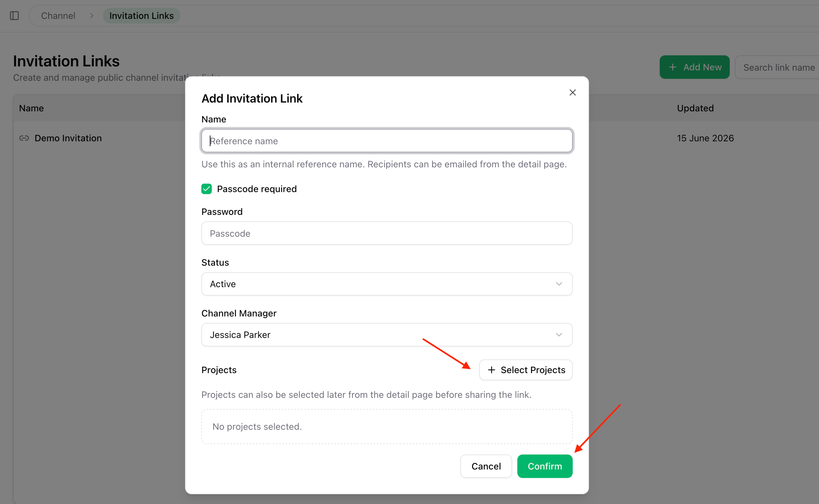Go to Channel breadcrumb
Screen dimensions: 819x504
(x=58, y=16)
